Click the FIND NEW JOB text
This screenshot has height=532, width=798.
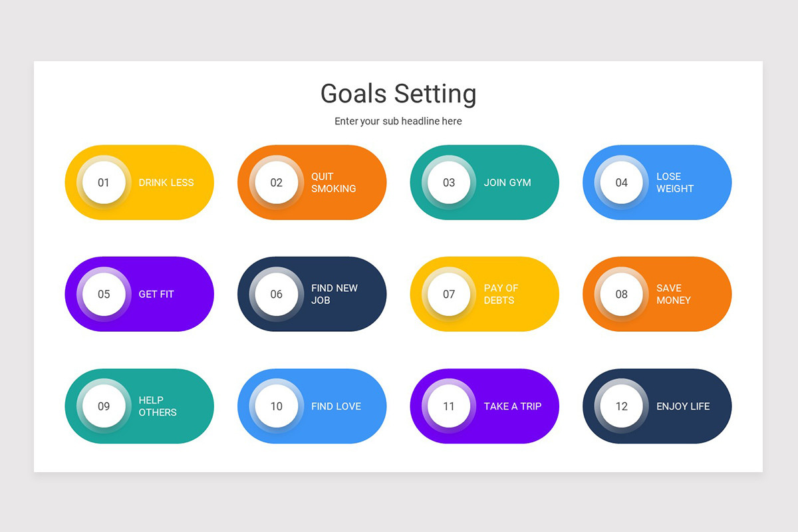pos(334,294)
